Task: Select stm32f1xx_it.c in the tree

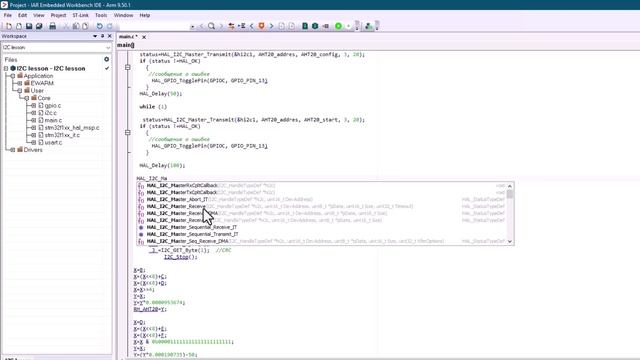Action: click(x=62, y=135)
